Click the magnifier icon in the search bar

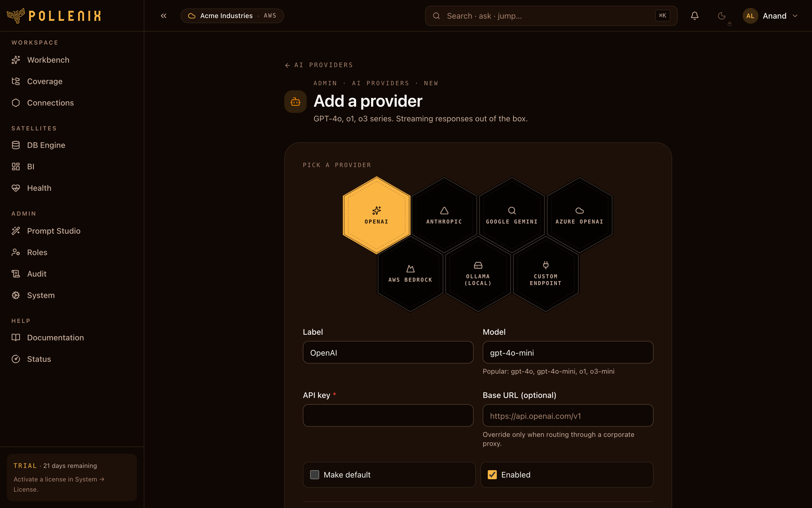click(436, 16)
